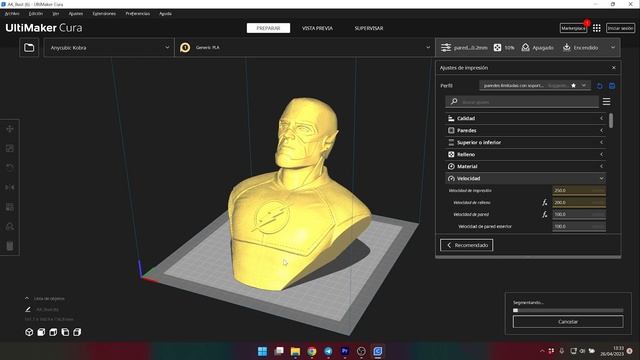
Task: Select the PREPARAR tab
Action: tap(268, 28)
